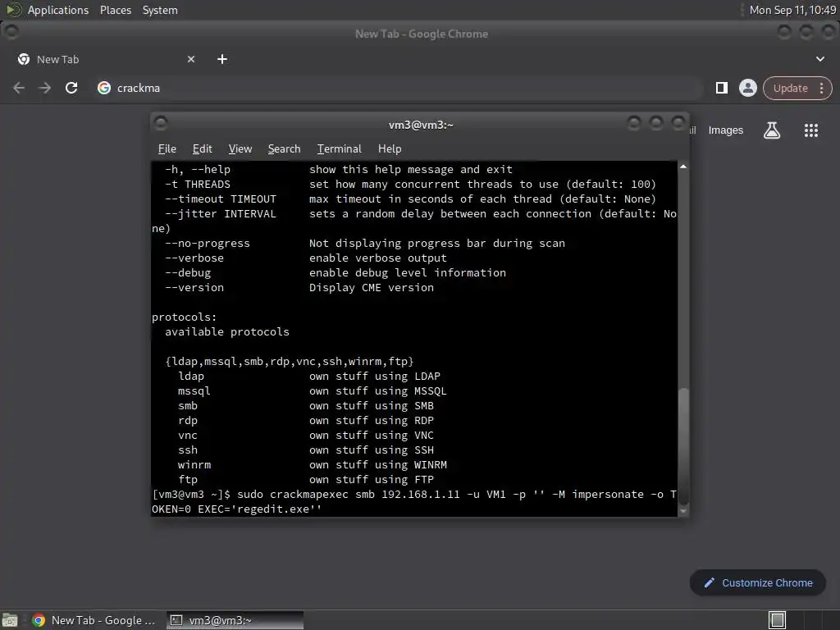Follow the Images link on Google page
This screenshot has width=840, height=630.
click(x=725, y=130)
